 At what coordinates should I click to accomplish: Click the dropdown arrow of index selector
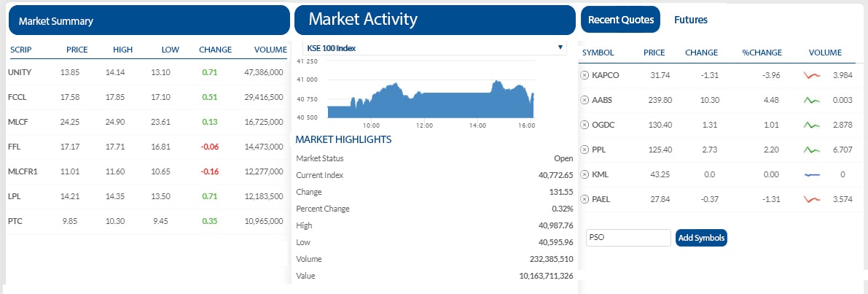(x=560, y=48)
